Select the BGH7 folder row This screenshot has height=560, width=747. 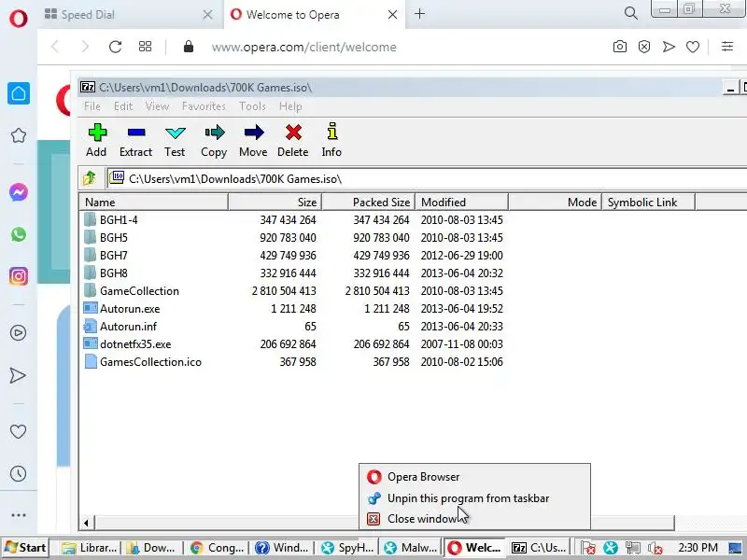click(113, 255)
